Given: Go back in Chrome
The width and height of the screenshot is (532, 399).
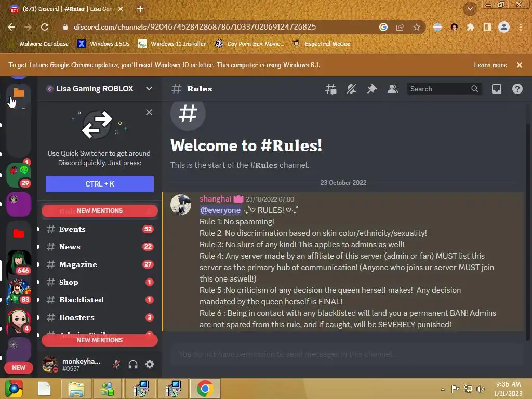Looking at the screenshot, I should tap(11, 27).
